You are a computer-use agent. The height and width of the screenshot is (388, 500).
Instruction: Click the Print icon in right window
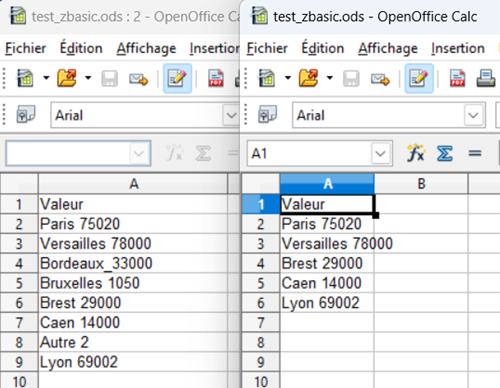[486, 78]
